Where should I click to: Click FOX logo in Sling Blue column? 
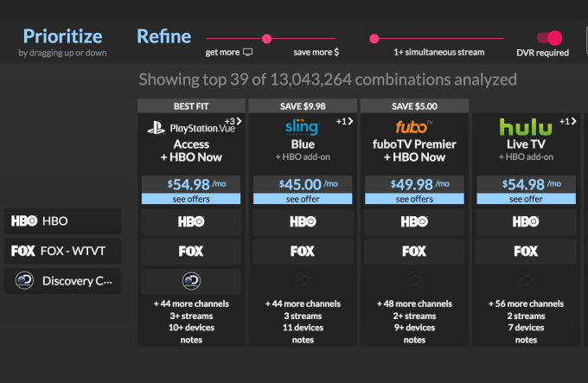(302, 252)
